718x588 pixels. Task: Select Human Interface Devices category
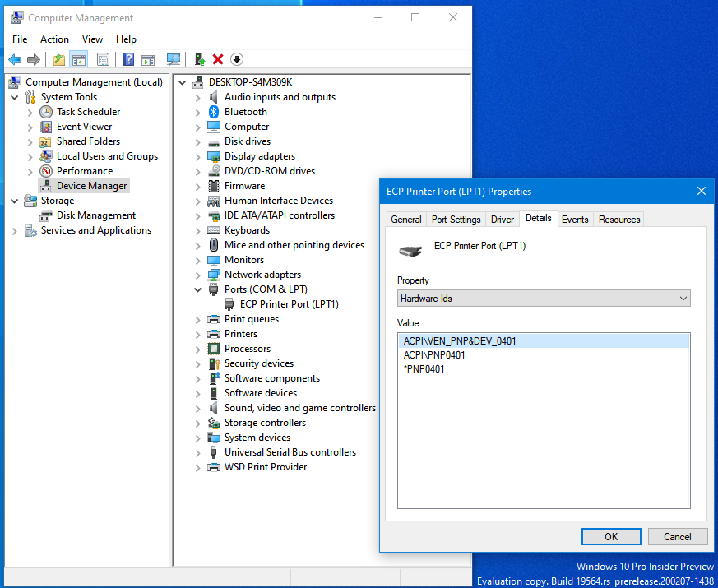coord(279,201)
